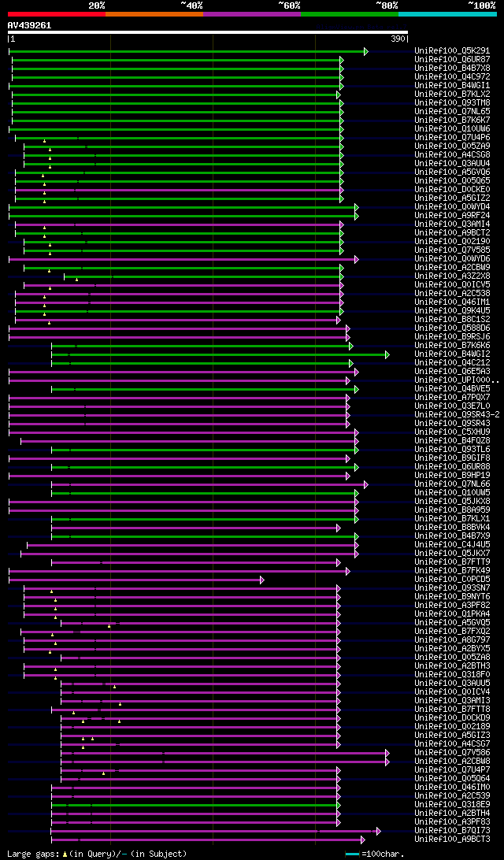
Task: Select hit label UniRef100_Q318F0
Action: pyautogui.click(x=453, y=674)
